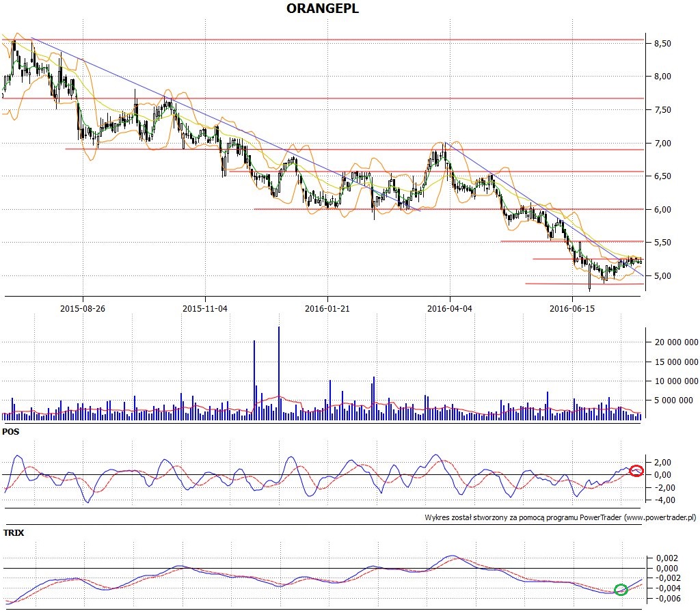Click the PowerTrader credit text

(x=561, y=518)
